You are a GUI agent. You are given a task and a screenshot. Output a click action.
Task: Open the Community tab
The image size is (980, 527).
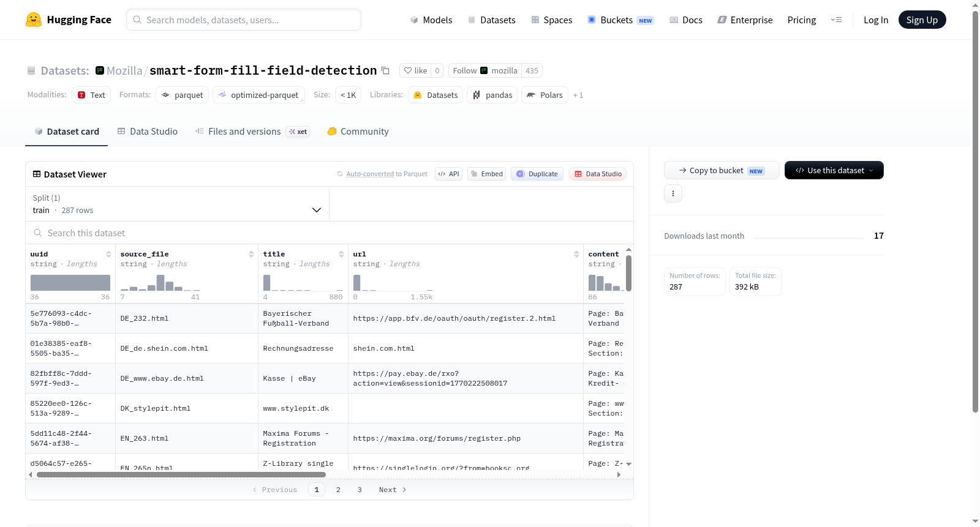click(358, 132)
